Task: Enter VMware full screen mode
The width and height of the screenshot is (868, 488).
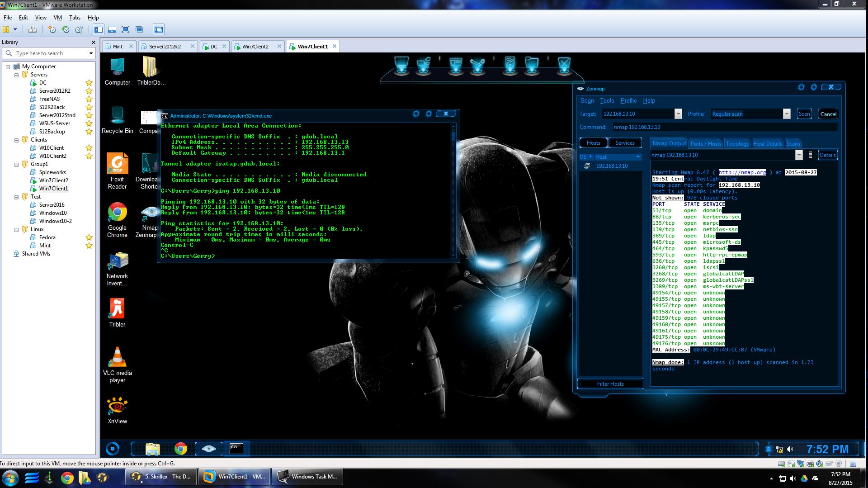Action: click(126, 29)
